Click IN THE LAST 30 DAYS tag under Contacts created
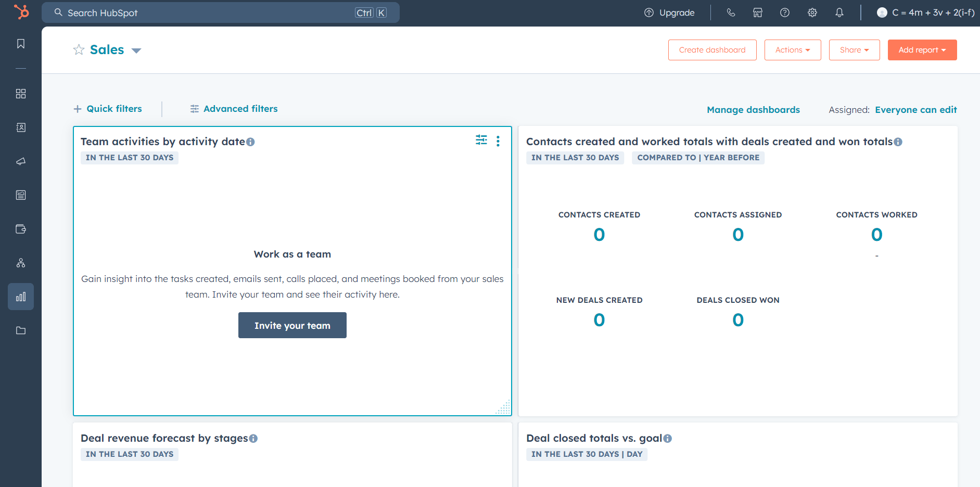 [x=575, y=158]
